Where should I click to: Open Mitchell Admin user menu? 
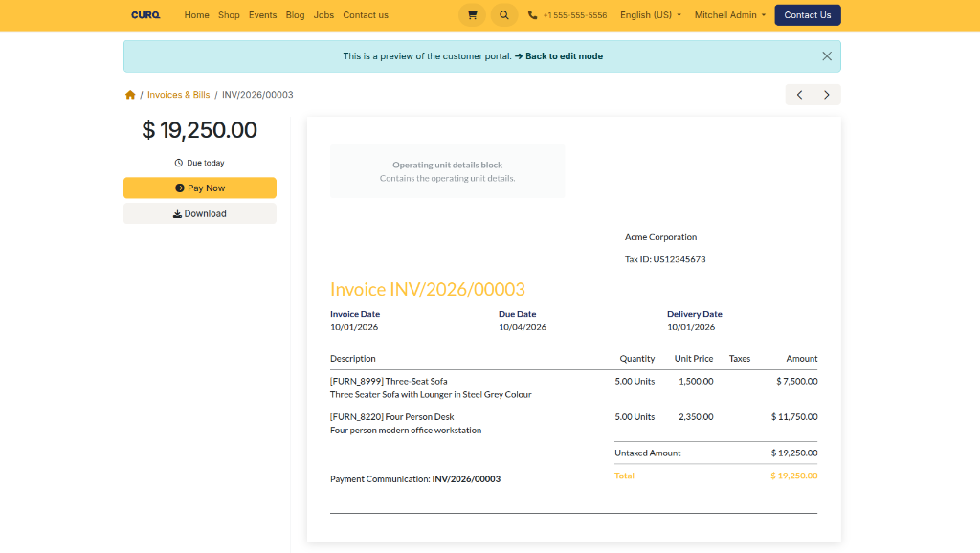[x=730, y=15]
